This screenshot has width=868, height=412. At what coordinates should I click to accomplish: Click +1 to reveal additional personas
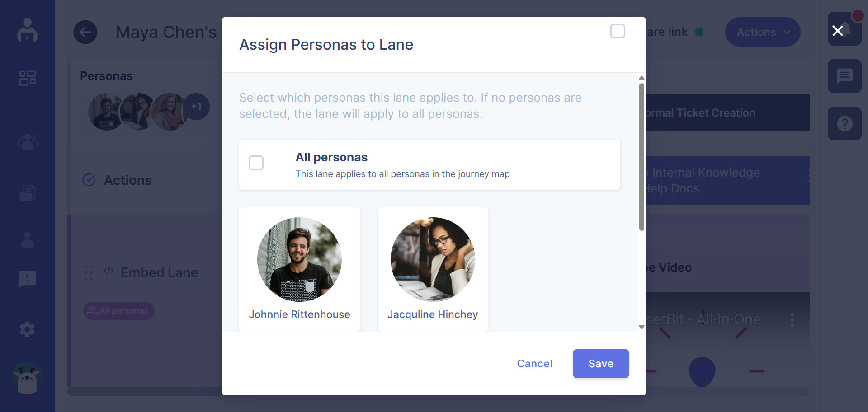[x=196, y=106]
